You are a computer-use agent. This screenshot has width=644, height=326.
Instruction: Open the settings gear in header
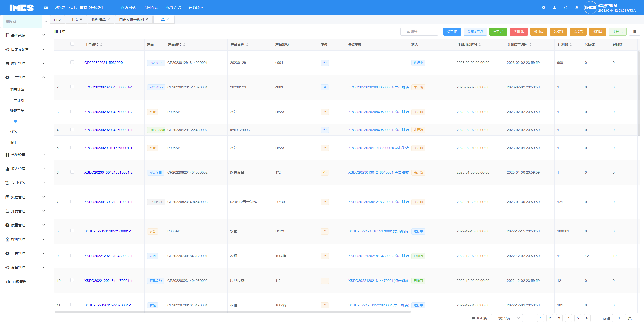pyautogui.click(x=543, y=8)
